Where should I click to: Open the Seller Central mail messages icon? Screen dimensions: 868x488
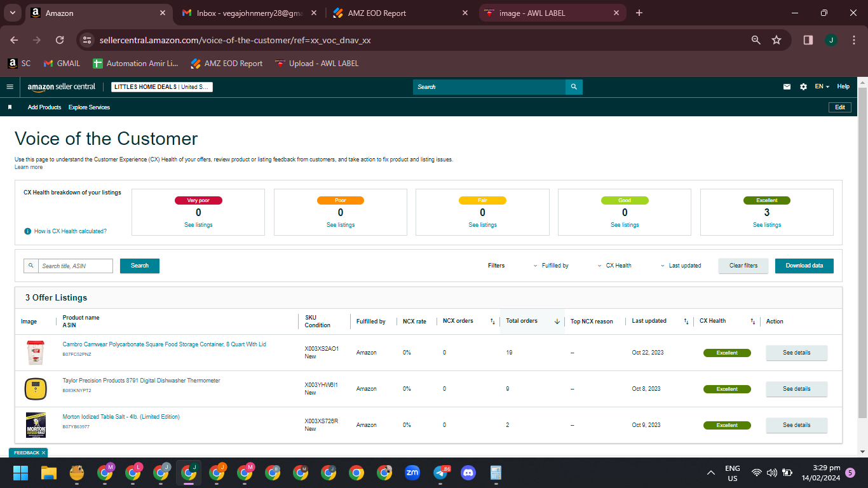[787, 87]
